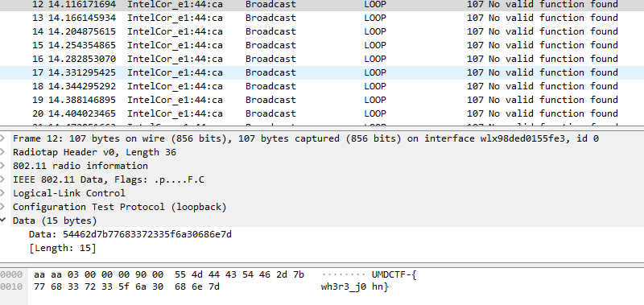Select packet 14 at time 14.204875615

point(322,31)
